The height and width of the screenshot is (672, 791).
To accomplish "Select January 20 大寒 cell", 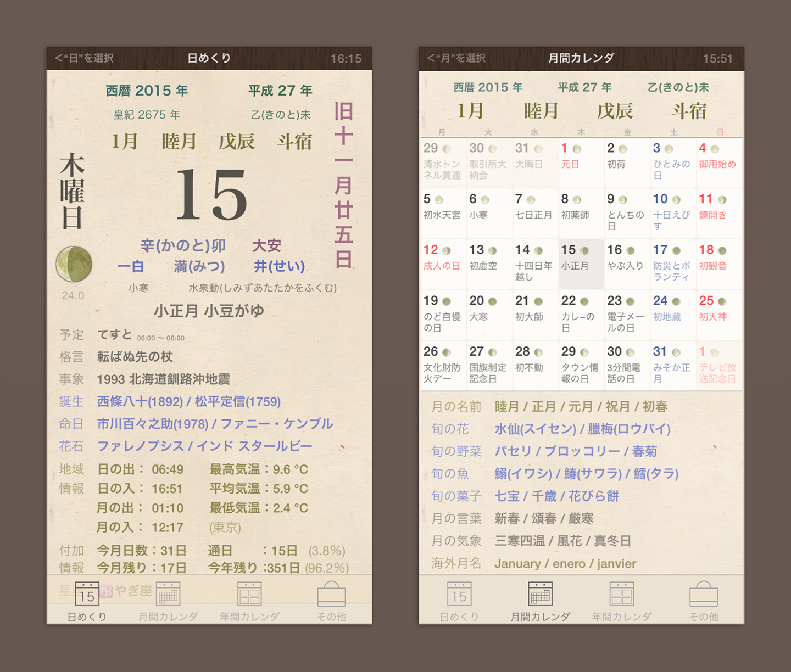I will pos(489,316).
